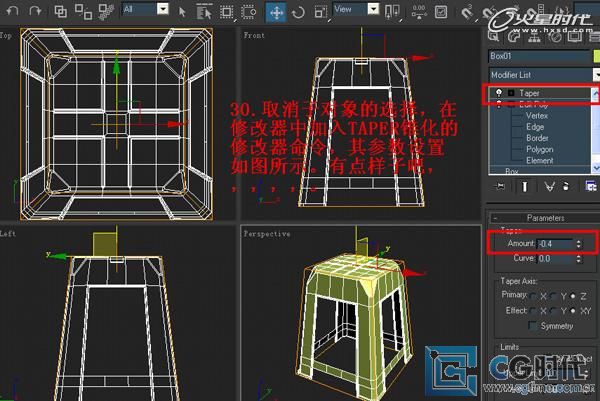Click the Taper Amount value field
This screenshot has height=401, width=600.
[x=555, y=244]
